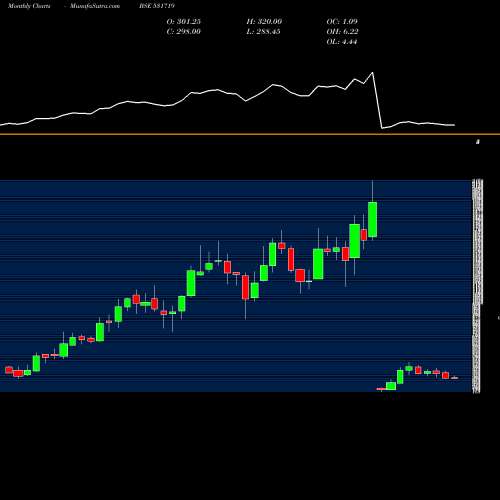Click the MunafaSutra.com label

click(95, 6)
